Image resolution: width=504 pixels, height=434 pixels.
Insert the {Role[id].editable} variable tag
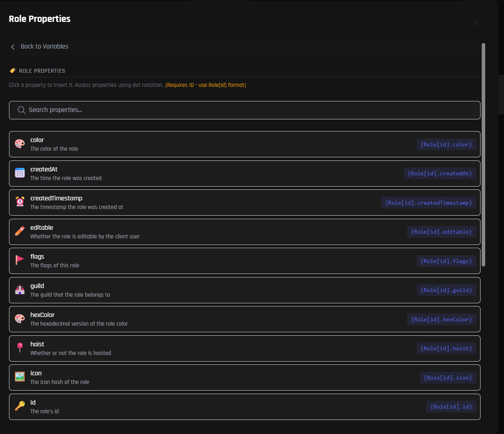441,232
